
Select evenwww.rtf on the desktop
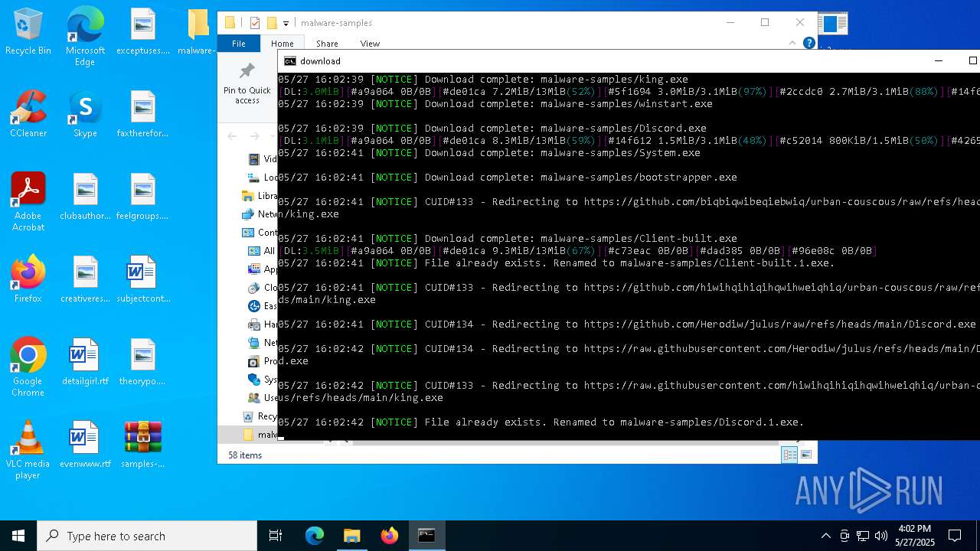point(85,445)
